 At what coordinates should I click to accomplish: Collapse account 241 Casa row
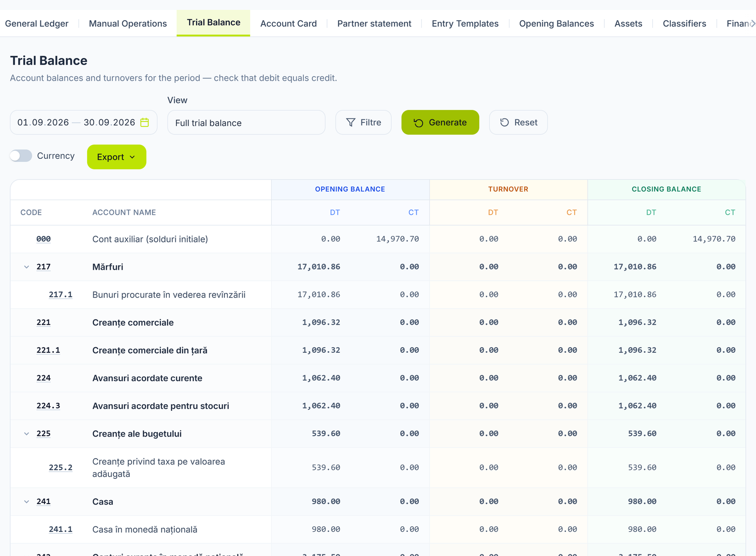(x=27, y=502)
